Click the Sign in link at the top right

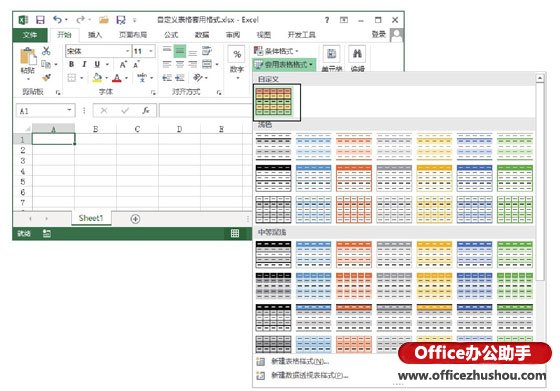379,34
